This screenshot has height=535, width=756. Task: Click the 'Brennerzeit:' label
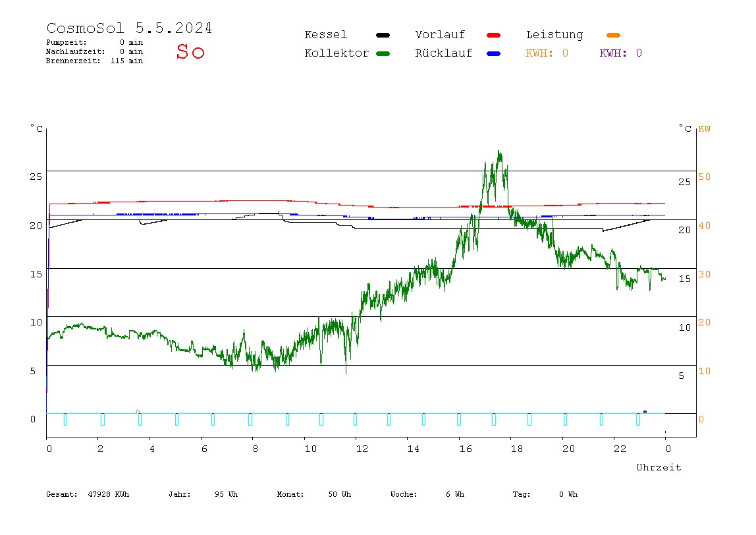tap(73, 61)
